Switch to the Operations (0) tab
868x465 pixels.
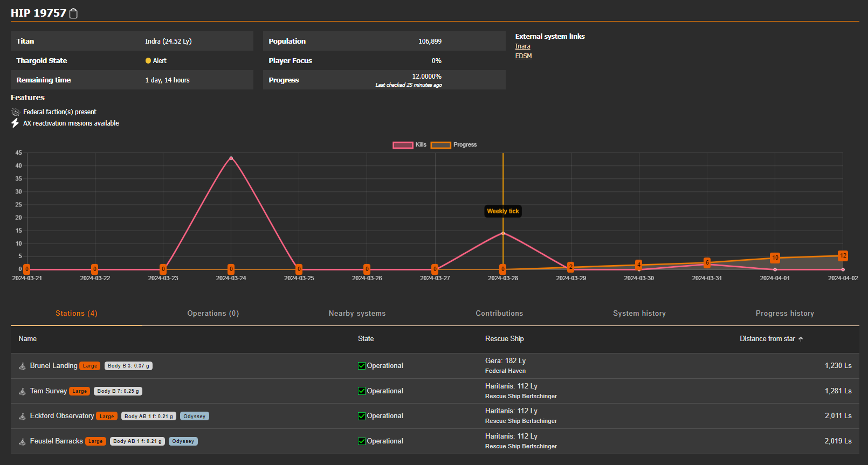coord(213,314)
